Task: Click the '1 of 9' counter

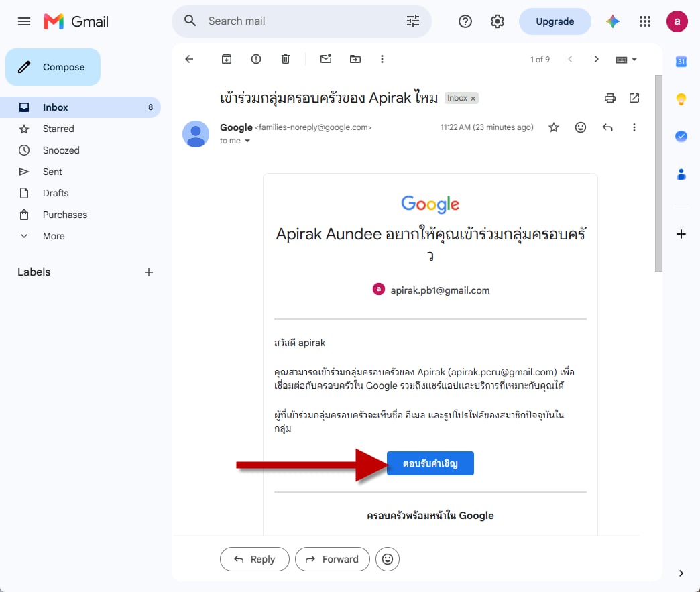Action: (540, 60)
